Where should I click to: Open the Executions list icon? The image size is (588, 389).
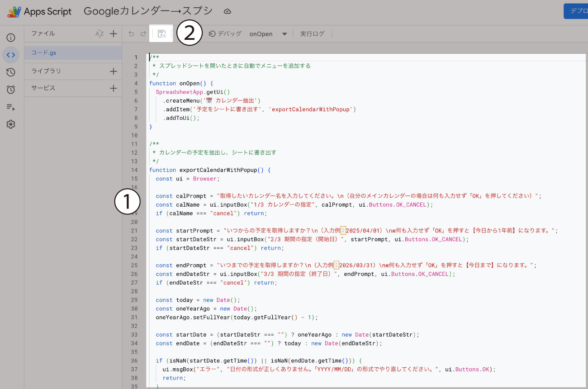(x=11, y=107)
